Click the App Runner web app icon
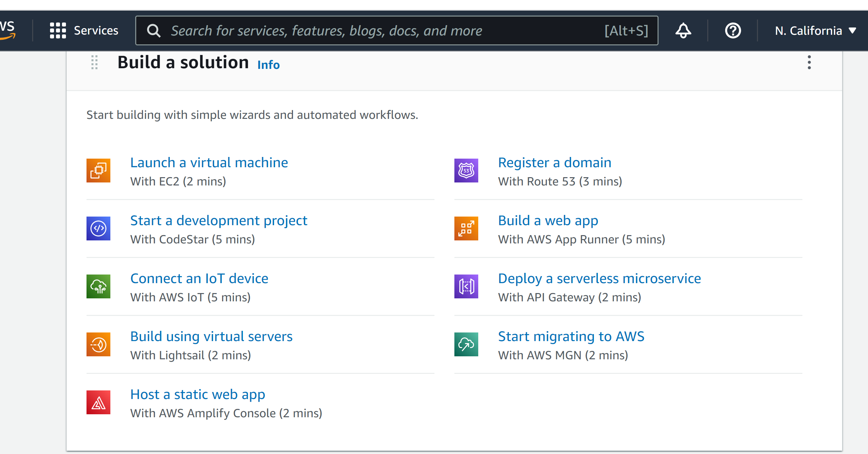The height and width of the screenshot is (454, 868). coord(466,228)
